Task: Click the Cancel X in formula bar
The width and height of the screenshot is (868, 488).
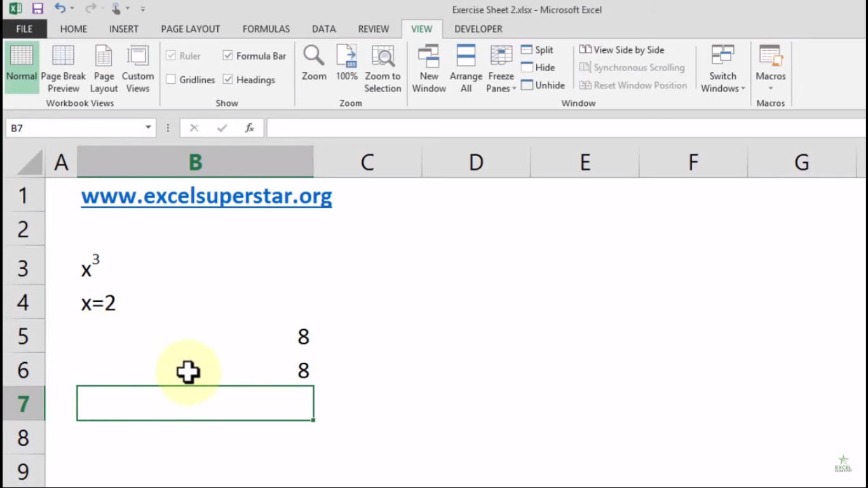Action: pyautogui.click(x=194, y=128)
